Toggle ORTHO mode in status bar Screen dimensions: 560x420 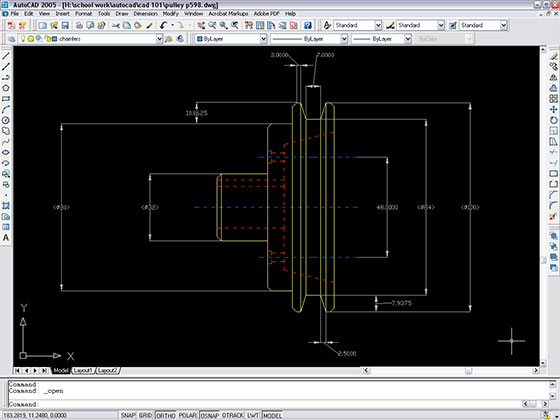(166, 415)
